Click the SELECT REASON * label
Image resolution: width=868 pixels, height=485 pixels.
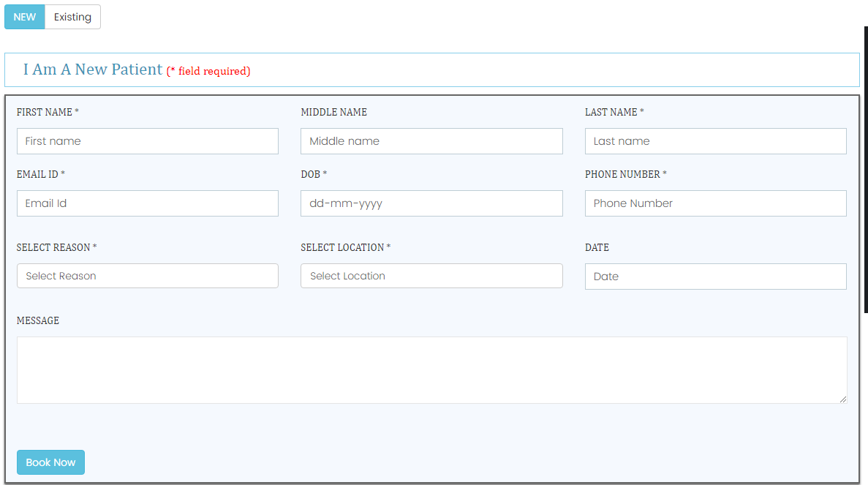point(56,247)
